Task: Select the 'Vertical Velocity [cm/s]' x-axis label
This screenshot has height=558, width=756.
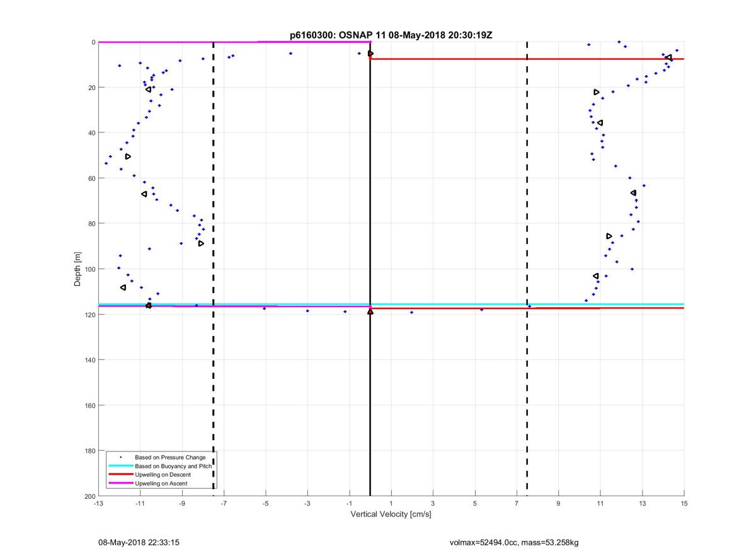Action: 391,514
